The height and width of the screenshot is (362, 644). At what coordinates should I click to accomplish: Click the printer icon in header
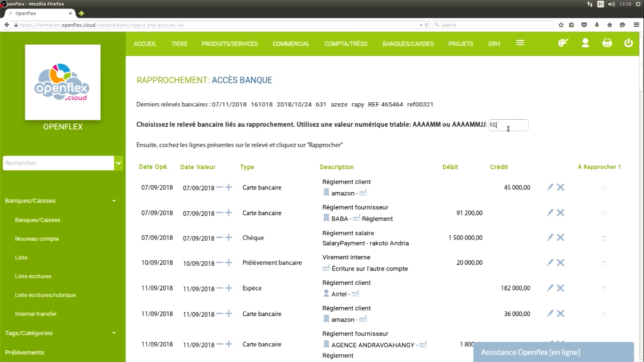607,43
